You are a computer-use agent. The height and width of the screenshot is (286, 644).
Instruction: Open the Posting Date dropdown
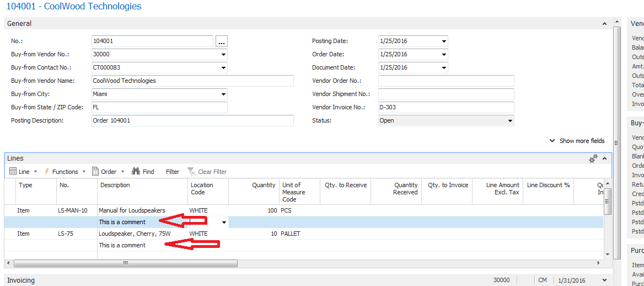pos(444,41)
